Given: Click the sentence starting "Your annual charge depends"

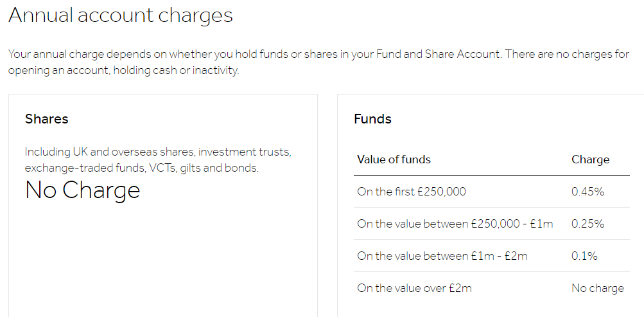Looking at the screenshot, I should click(193, 54).
